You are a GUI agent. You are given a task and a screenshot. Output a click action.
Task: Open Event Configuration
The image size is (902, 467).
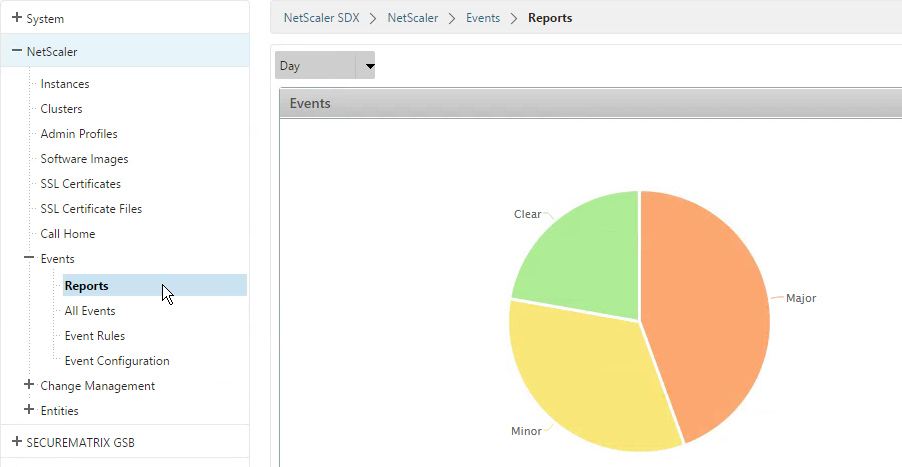(x=117, y=361)
